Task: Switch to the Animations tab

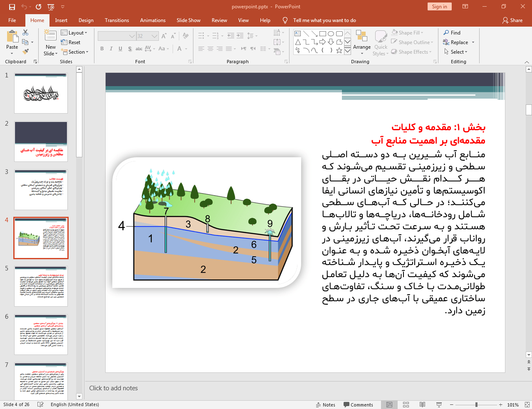Action: pos(153,20)
